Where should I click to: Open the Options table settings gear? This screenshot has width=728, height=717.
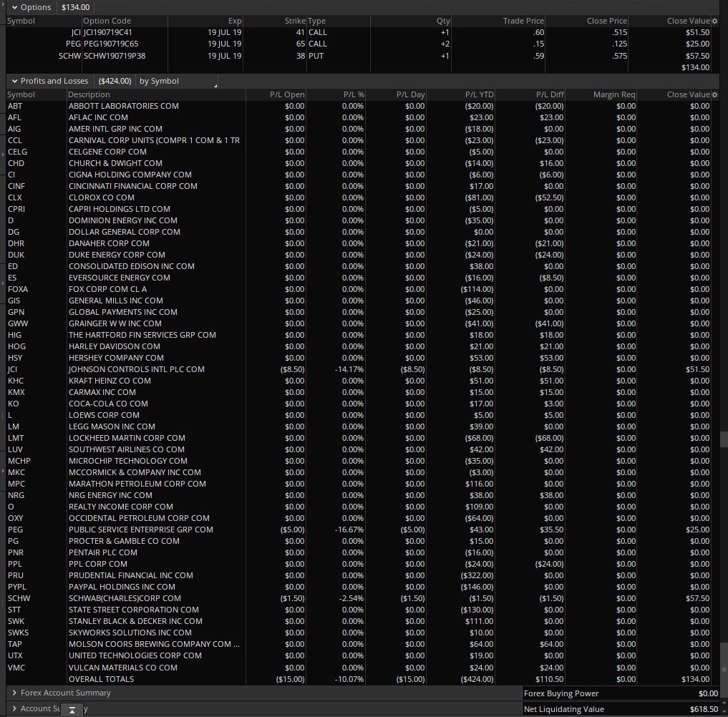[715, 21]
